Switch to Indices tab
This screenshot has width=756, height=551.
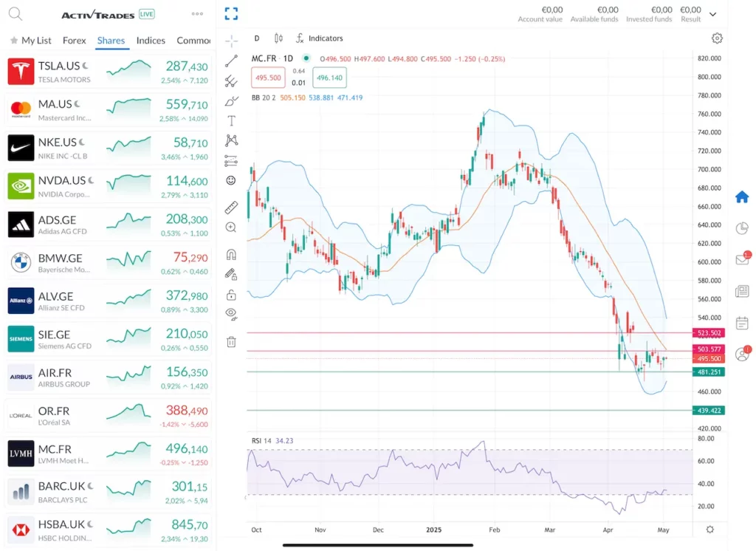pos(151,41)
